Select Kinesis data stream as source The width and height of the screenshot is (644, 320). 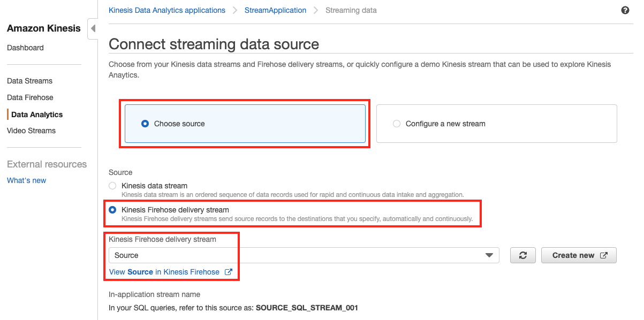[x=112, y=186]
